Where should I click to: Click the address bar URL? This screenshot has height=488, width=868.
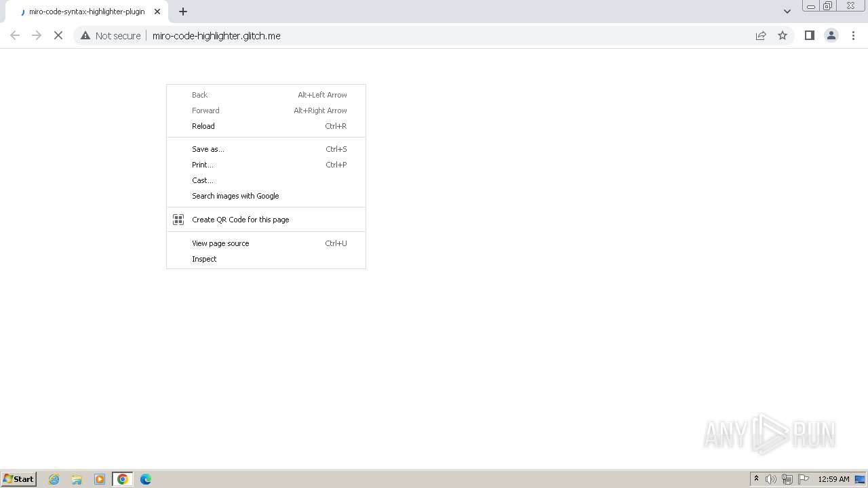216,36
